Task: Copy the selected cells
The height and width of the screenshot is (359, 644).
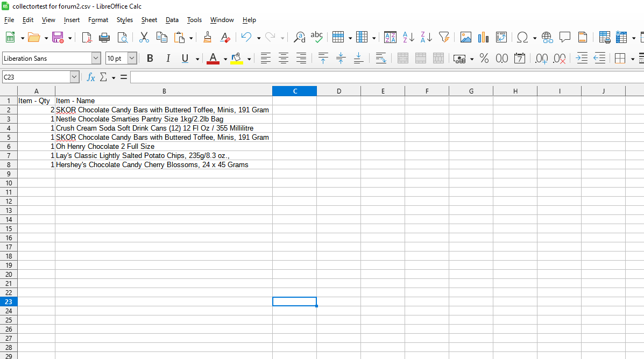Action: 162,37
